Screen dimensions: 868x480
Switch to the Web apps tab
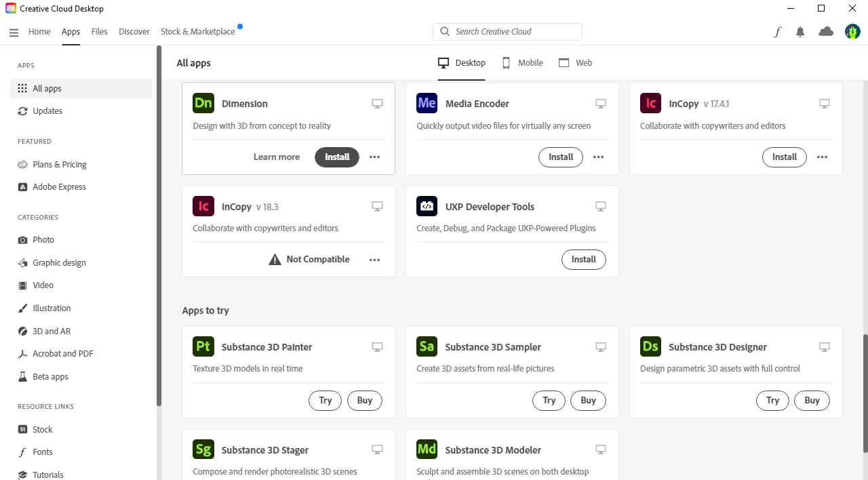[575, 63]
